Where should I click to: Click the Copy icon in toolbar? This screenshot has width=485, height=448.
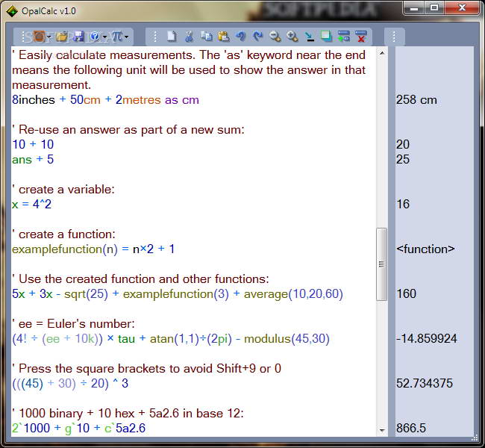click(206, 37)
